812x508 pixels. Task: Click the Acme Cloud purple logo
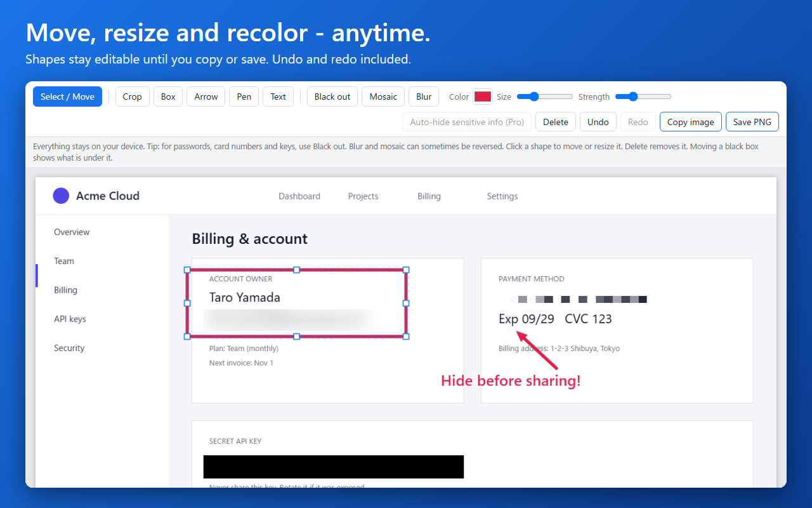(x=61, y=196)
